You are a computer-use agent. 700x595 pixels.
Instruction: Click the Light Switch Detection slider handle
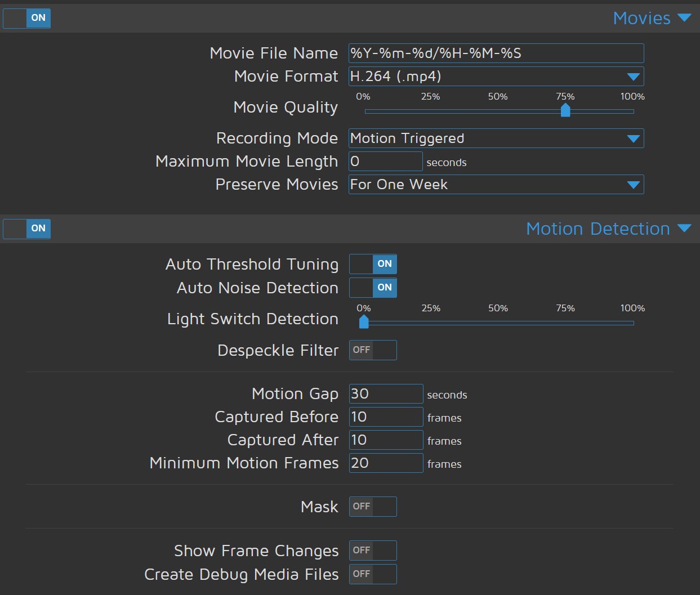(x=363, y=322)
